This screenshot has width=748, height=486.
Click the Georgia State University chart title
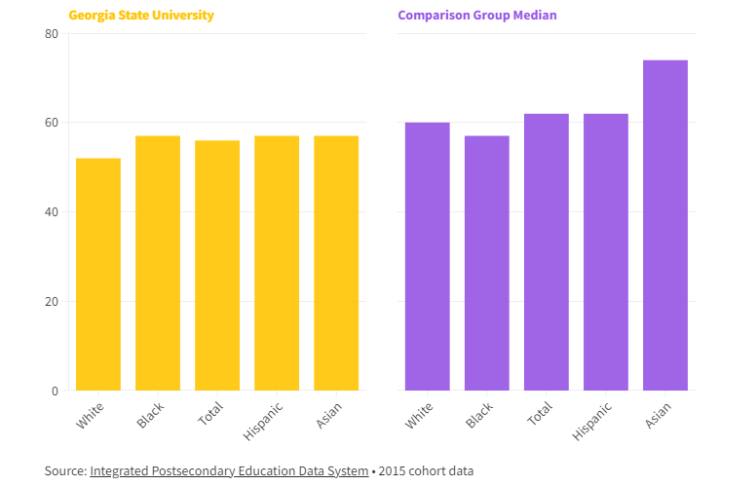(x=141, y=16)
